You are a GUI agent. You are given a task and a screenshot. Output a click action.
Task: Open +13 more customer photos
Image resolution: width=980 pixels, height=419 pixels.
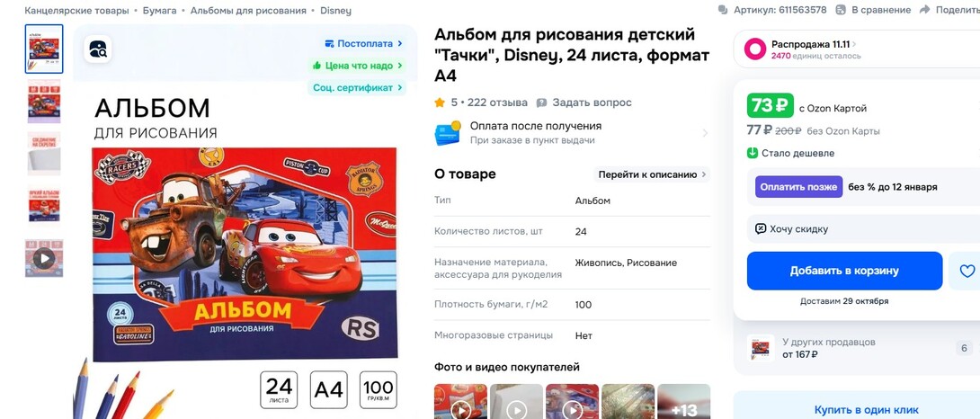pos(683,402)
